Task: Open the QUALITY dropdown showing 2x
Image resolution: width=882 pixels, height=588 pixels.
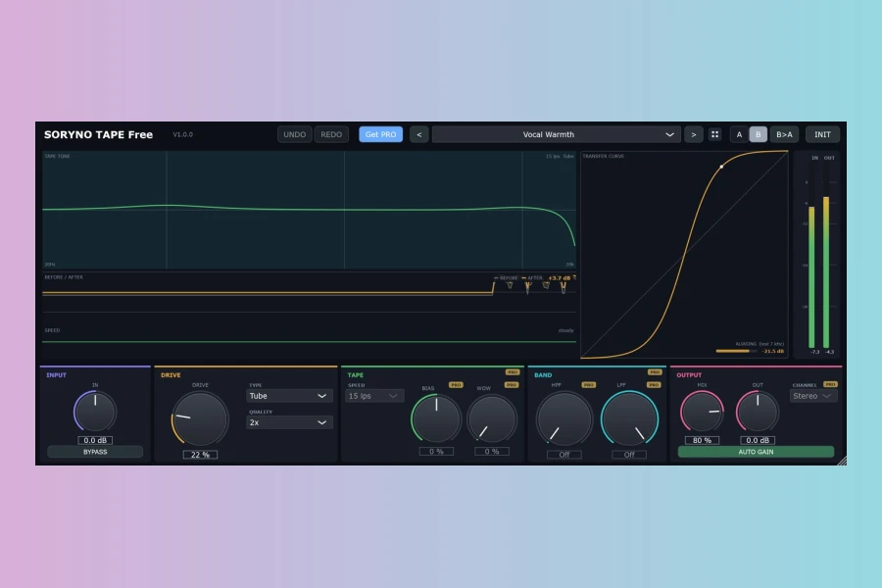Action: point(289,422)
